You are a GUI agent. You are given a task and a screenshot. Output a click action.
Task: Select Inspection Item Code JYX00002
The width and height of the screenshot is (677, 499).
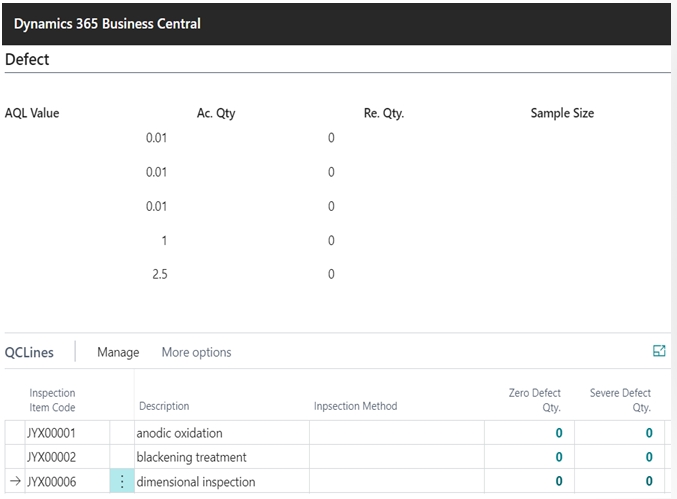pos(51,457)
